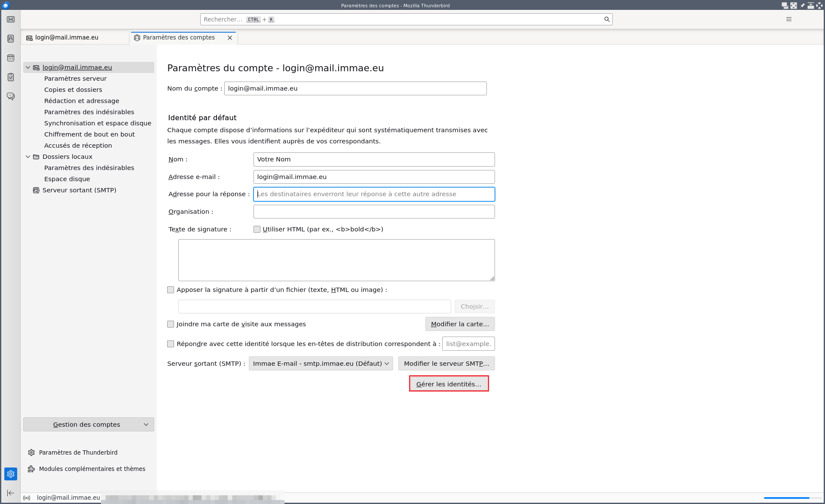Open the Address Book icon
The image size is (825, 504).
(x=11, y=39)
